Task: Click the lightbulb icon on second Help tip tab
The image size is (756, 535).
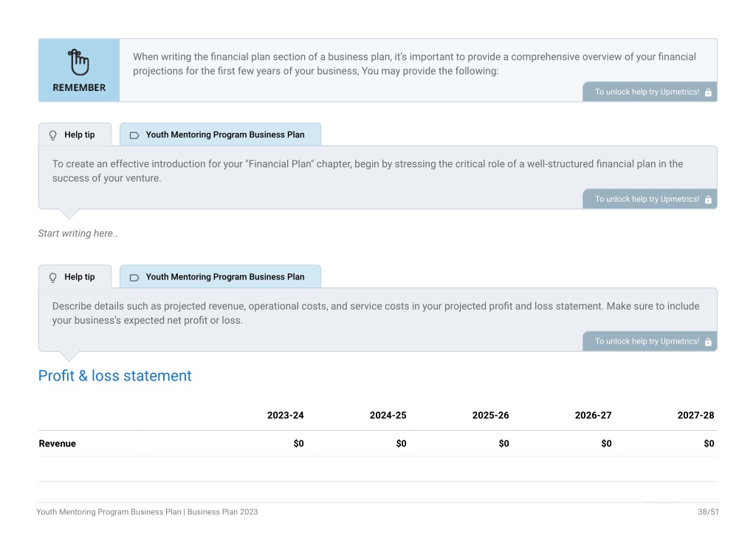Action: click(53, 277)
